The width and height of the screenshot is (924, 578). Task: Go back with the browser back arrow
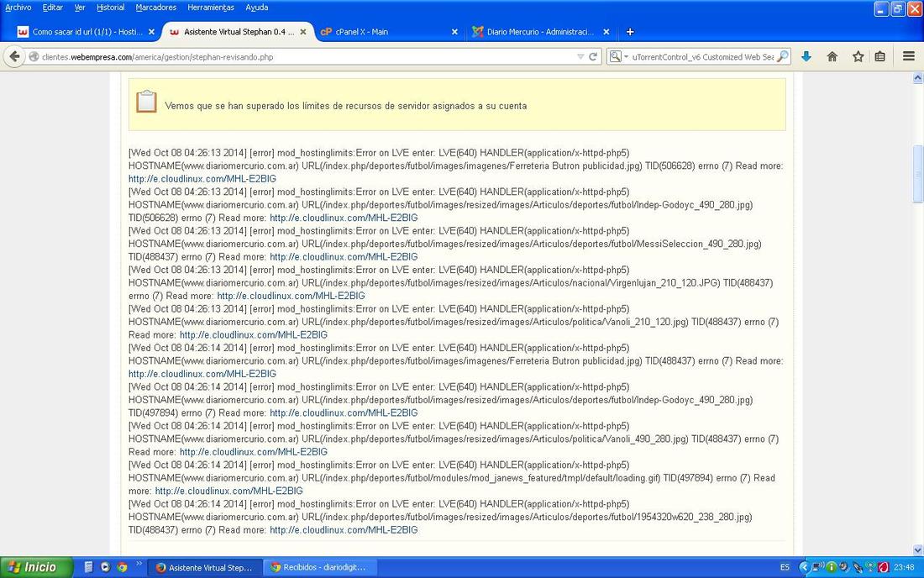[14, 56]
